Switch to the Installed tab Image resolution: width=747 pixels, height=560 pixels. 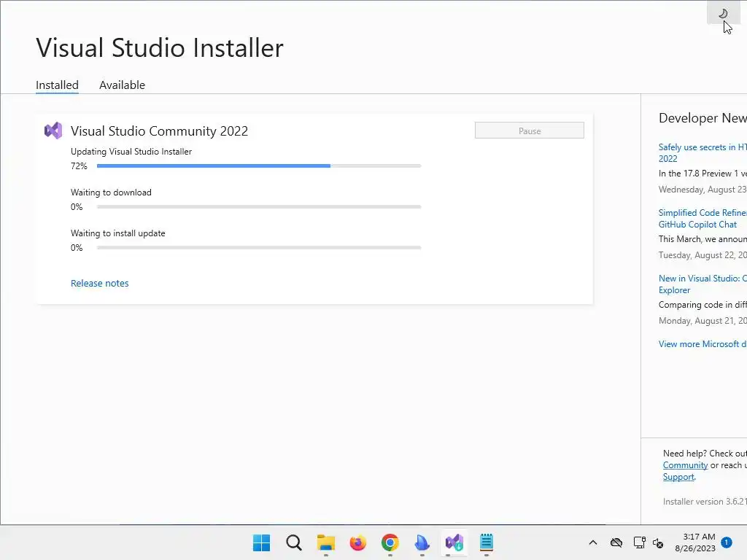(57, 85)
